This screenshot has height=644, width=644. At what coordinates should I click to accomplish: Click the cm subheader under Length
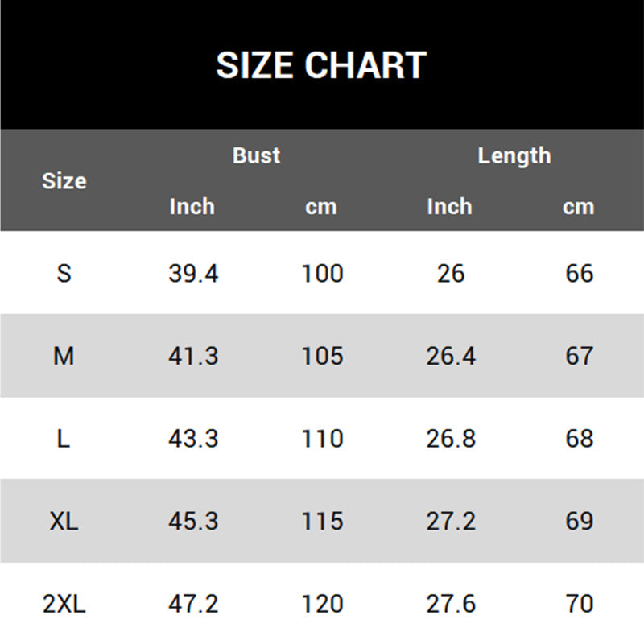click(578, 207)
